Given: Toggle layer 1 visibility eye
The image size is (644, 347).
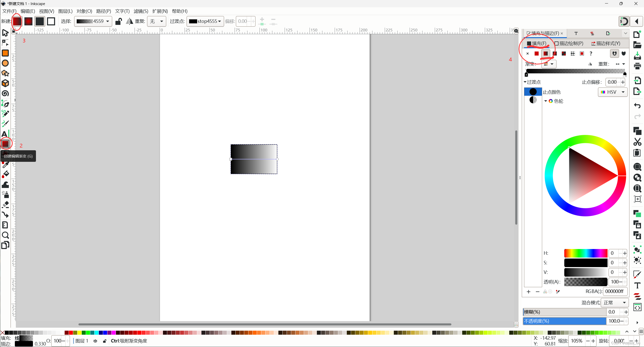Looking at the screenshot, I should coord(95,341).
